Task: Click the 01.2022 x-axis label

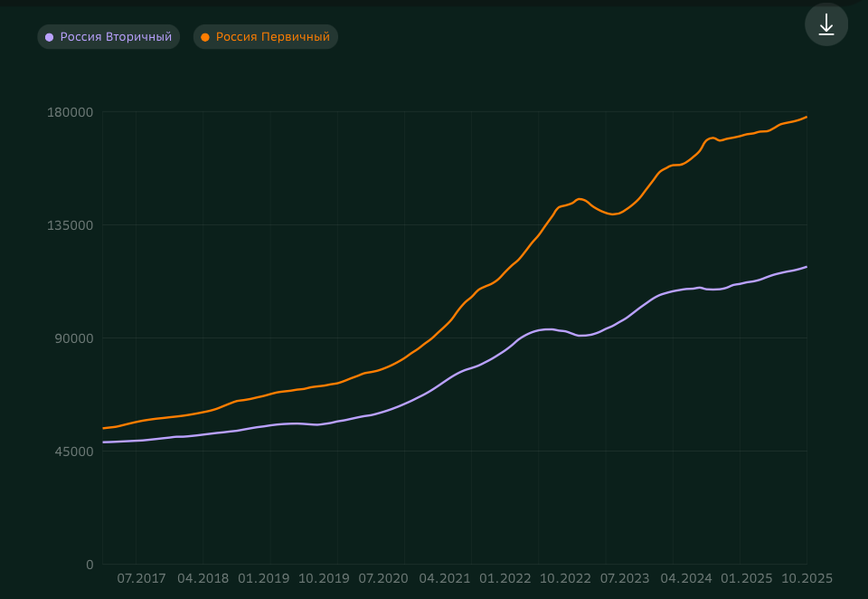Action: pos(505,578)
